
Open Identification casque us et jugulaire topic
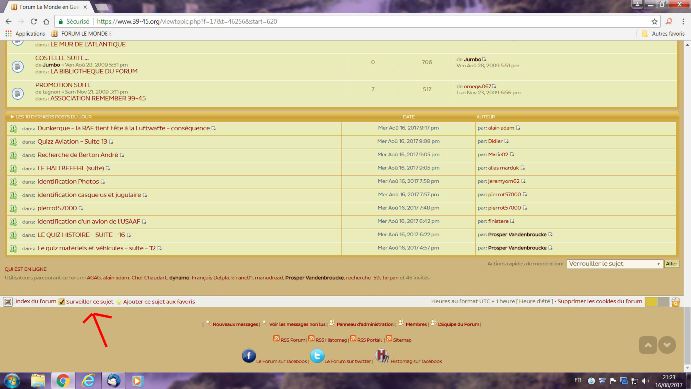coord(89,195)
